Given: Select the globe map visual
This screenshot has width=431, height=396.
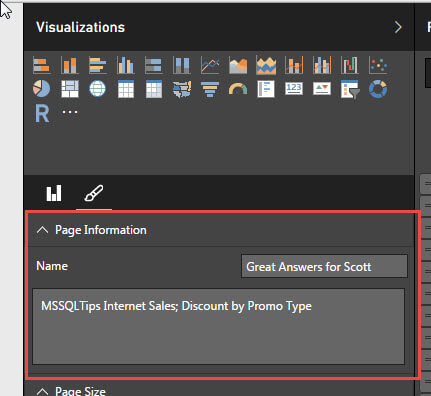Looking at the screenshot, I should coord(98,89).
